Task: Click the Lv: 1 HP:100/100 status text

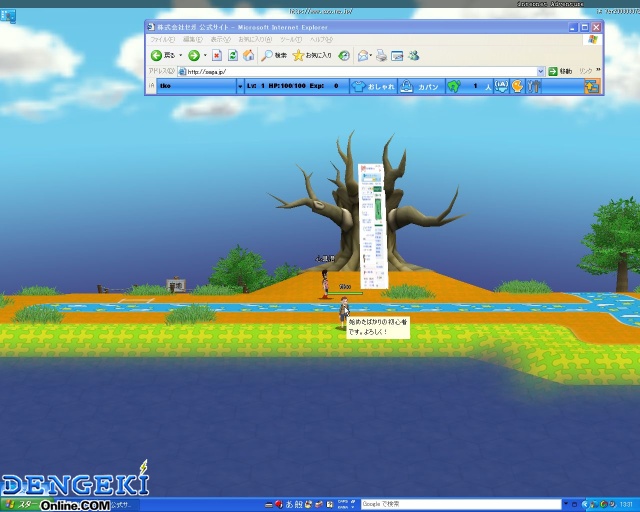Action: (x=276, y=86)
